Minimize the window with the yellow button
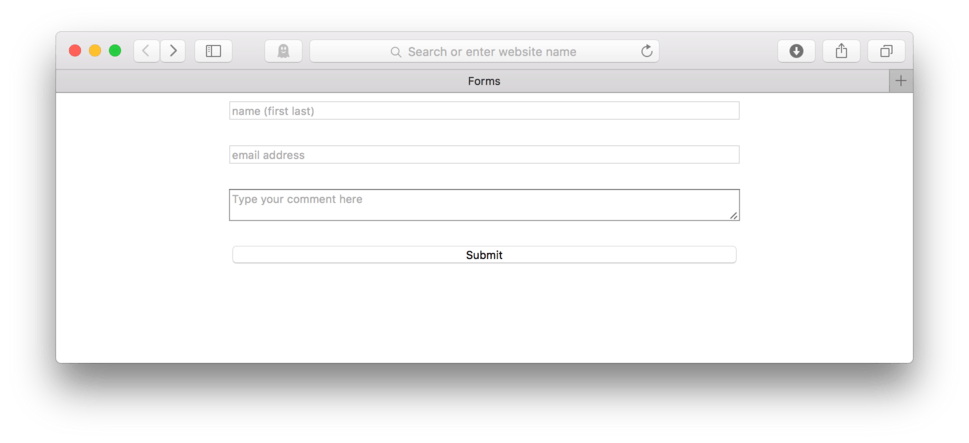Viewport: 969px width, 443px height. (x=95, y=51)
